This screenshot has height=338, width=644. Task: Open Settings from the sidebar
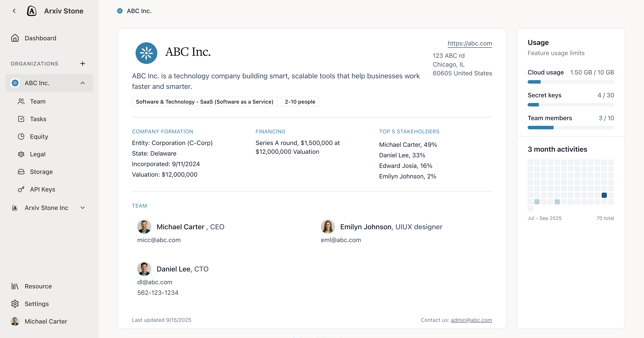pyautogui.click(x=37, y=304)
